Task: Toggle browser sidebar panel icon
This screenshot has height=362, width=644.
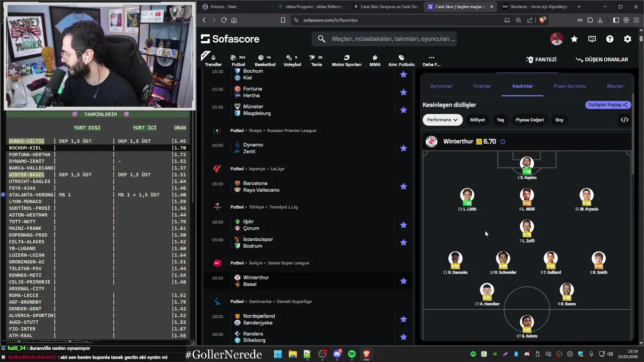Action: [x=616, y=20]
